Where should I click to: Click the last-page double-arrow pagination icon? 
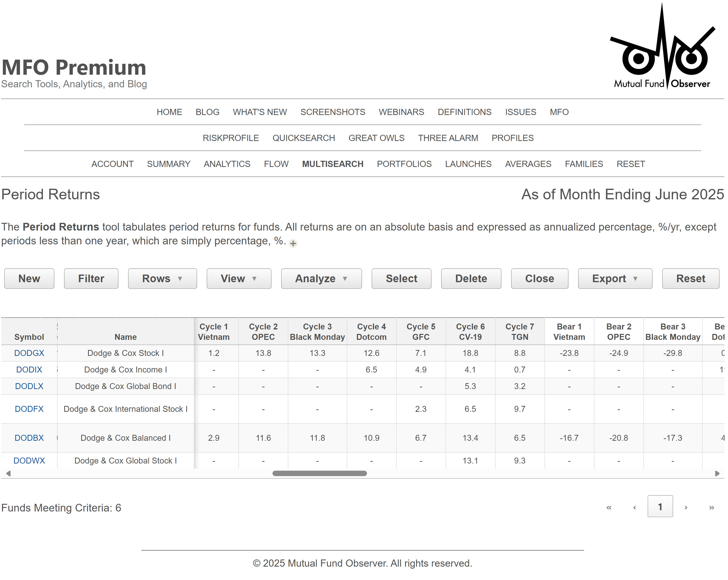tap(711, 507)
